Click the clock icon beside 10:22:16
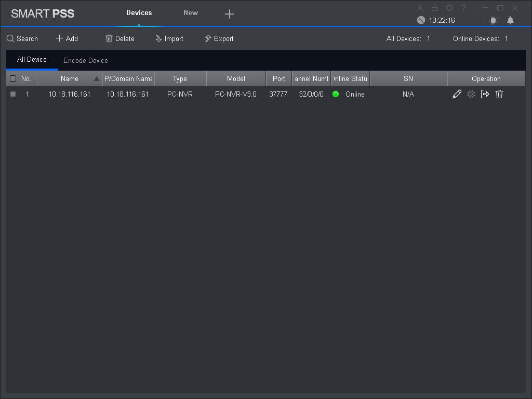This screenshot has width=532, height=399. click(421, 20)
